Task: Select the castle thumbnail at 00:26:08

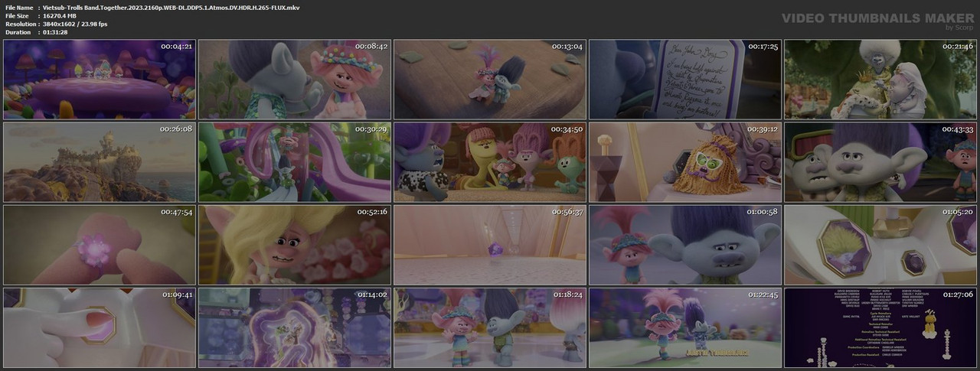Action: [100, 162]
